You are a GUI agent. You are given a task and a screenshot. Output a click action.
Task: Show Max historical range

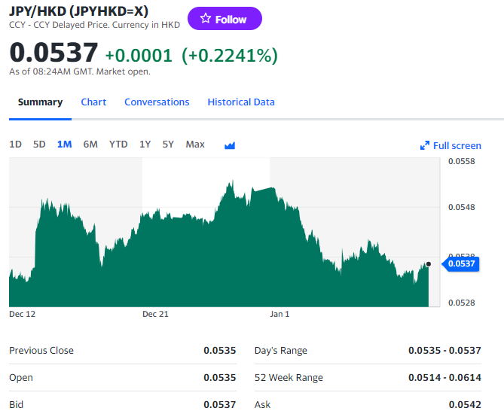195,145
